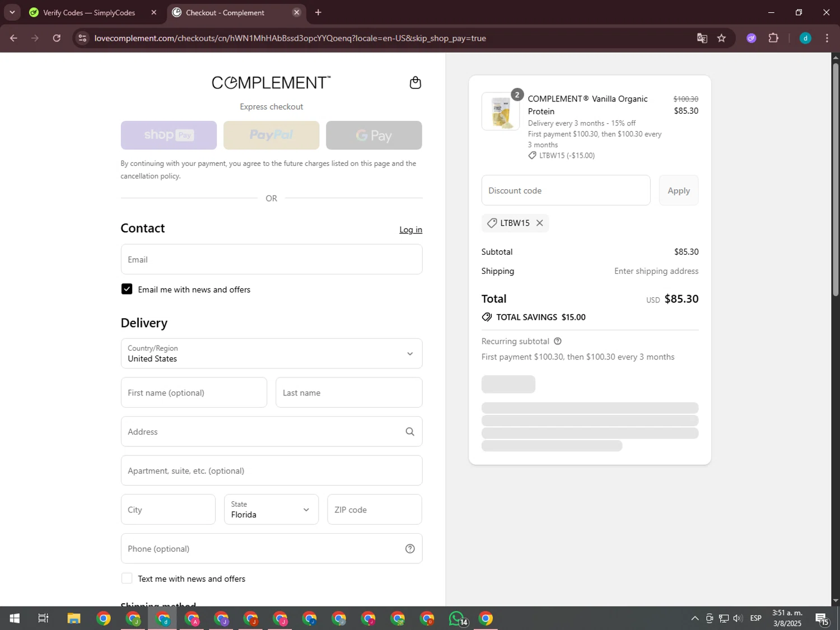Focus the City input field
Screen dimensions: 840x630
[x=168, y=510]
